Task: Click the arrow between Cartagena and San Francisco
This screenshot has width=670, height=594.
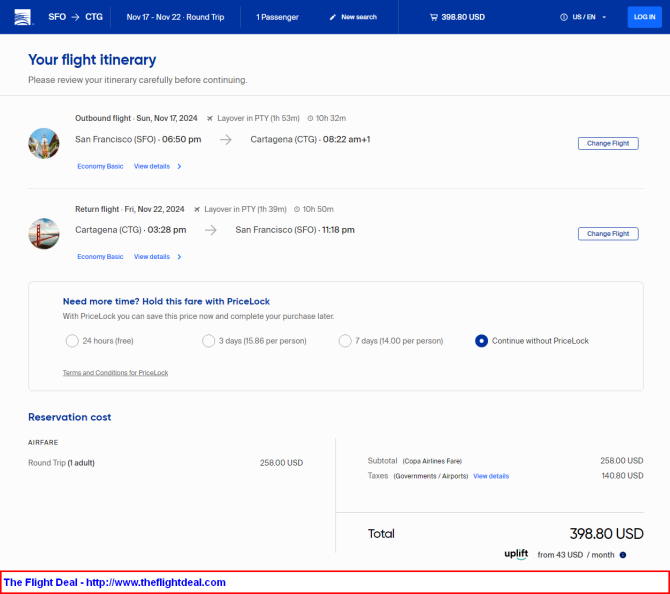Action: (x=211, y=230)
